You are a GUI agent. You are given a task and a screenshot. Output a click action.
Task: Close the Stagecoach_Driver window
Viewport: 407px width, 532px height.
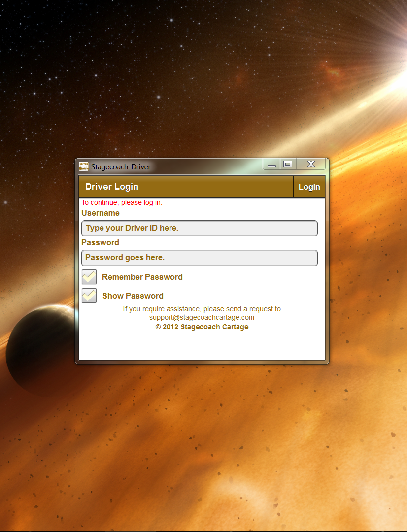[x=311, y=164]
